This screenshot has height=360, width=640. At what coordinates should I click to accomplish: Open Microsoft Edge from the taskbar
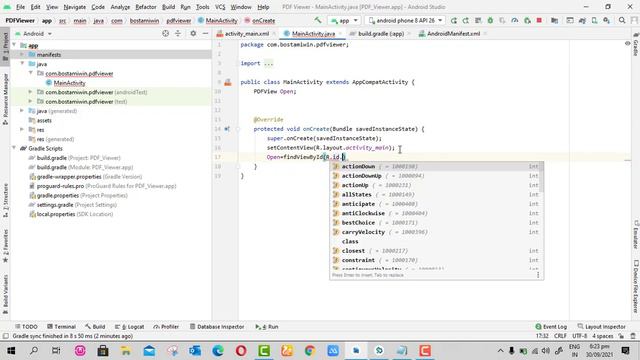click(x=218, y=351)
